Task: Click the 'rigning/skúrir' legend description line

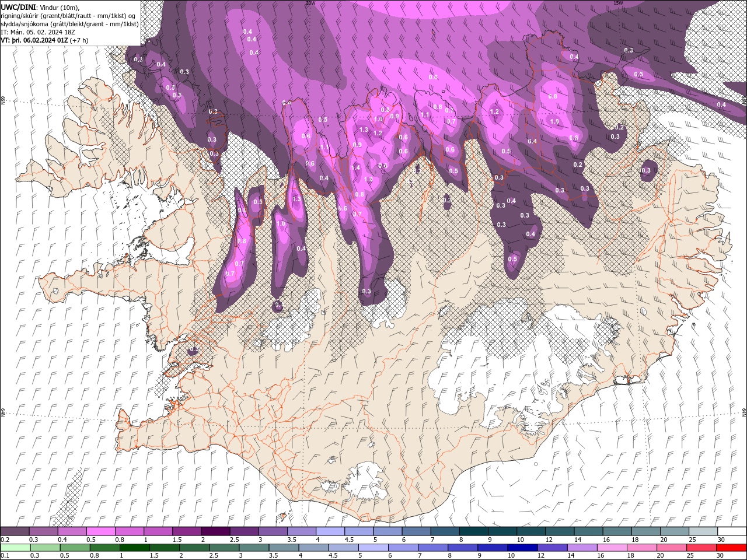Action: pos(69,16)
